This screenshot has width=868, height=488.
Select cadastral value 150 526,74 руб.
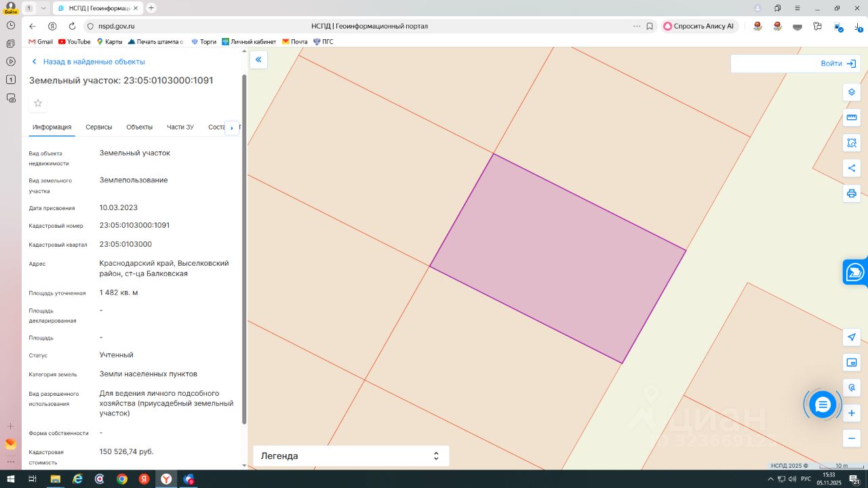tap(126, 451)
